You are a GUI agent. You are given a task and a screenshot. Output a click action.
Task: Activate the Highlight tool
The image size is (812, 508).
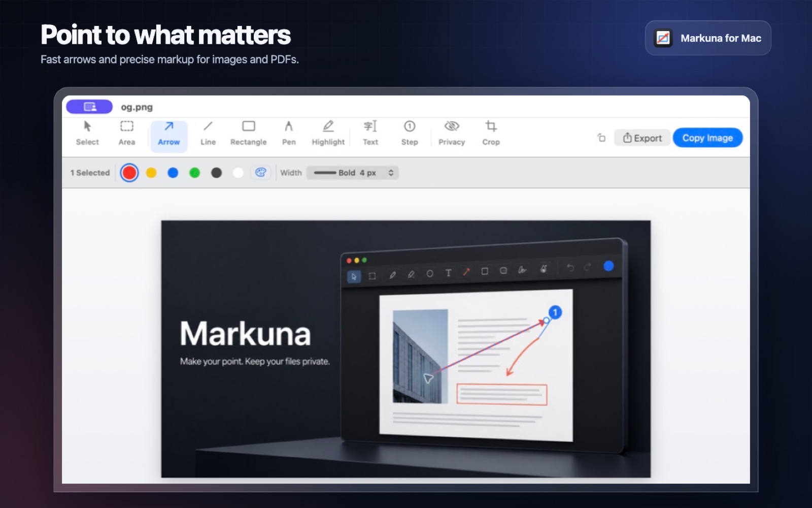(x=328, y=134)
